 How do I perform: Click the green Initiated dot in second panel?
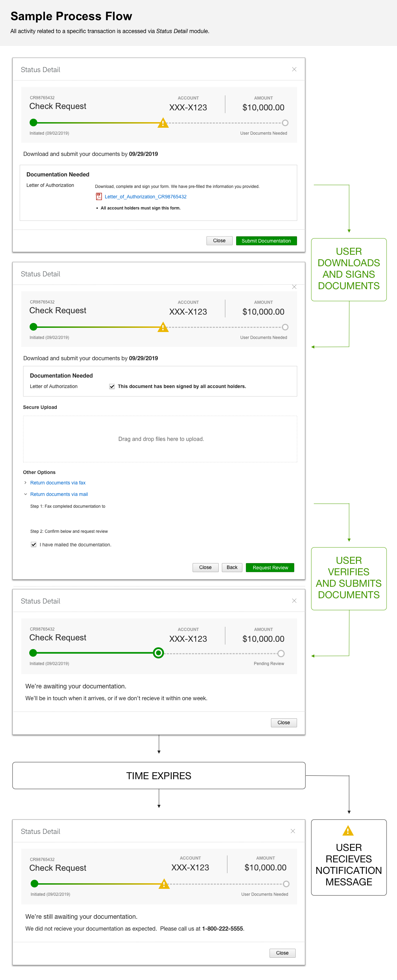click(33, 327)
